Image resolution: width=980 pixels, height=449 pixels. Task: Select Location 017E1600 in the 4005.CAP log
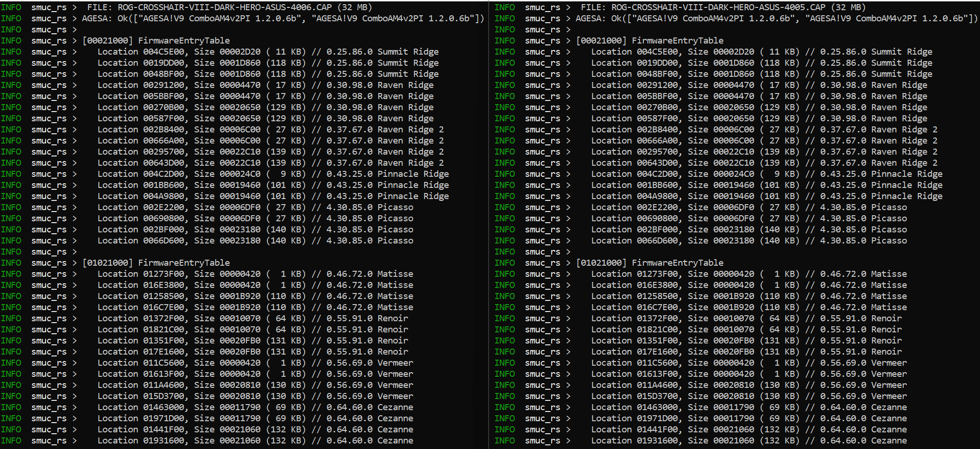coord(634,352)
